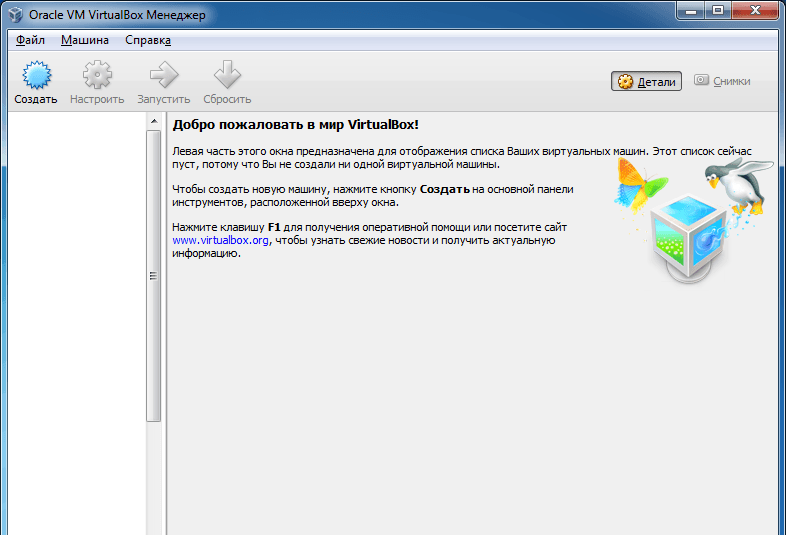Click the Запустить arrow icon
The width and height of the screenshot is (786, 535).
(x=164, y=75)
